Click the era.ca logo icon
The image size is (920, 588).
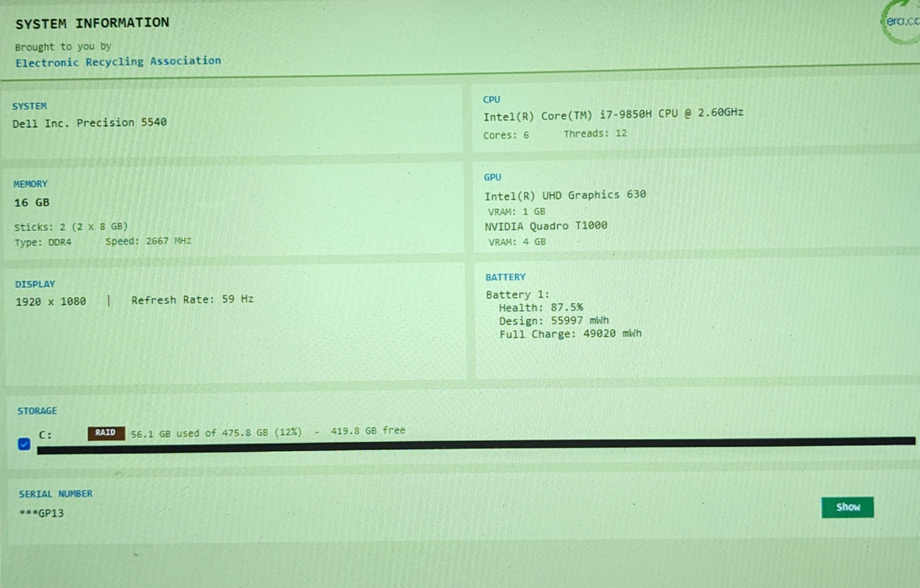click(x=902, y=23)
